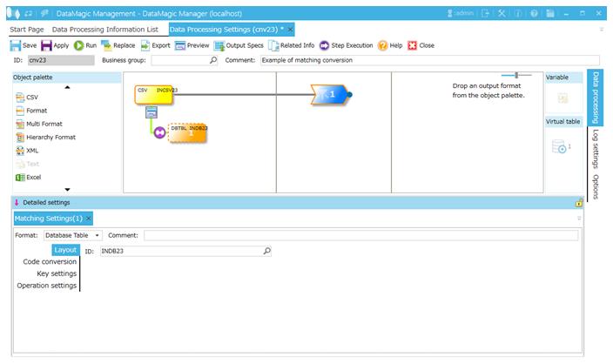Click the Step Execution icon
613x364 pixels.
(324, 45)
